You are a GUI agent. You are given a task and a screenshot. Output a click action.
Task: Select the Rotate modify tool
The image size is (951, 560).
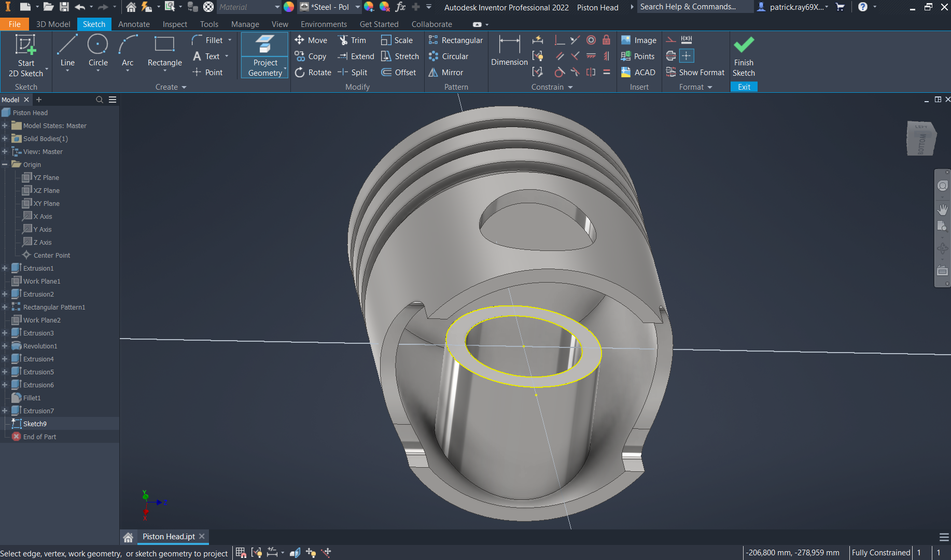coord(313,72)
